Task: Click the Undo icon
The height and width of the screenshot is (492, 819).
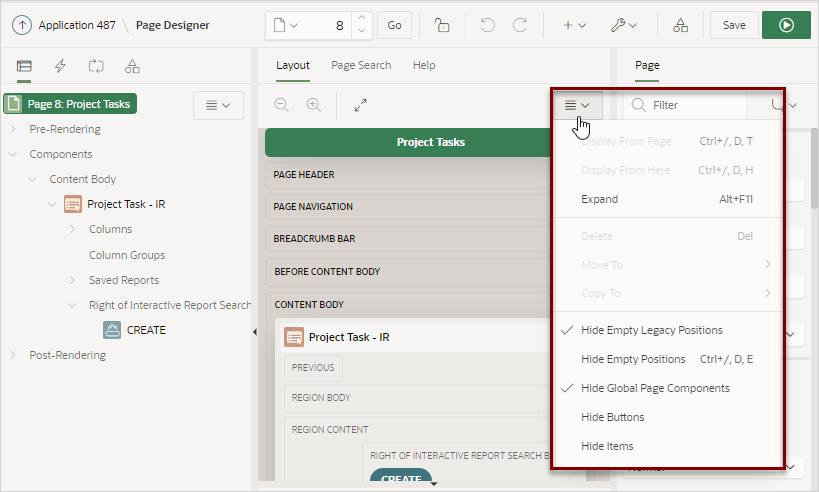Action: click(x=487, y=25)
